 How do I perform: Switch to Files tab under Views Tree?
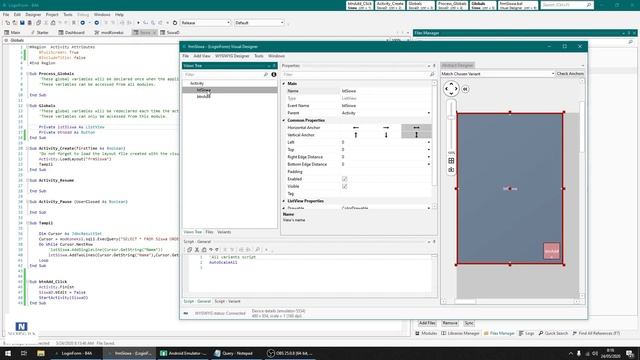point(209,232)
